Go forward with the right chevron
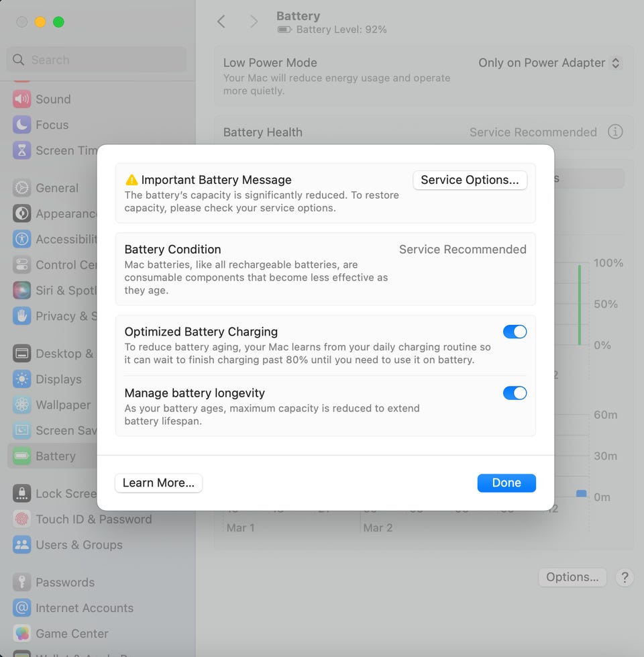This screenshot has width=644, height=657. click(254, 21)
